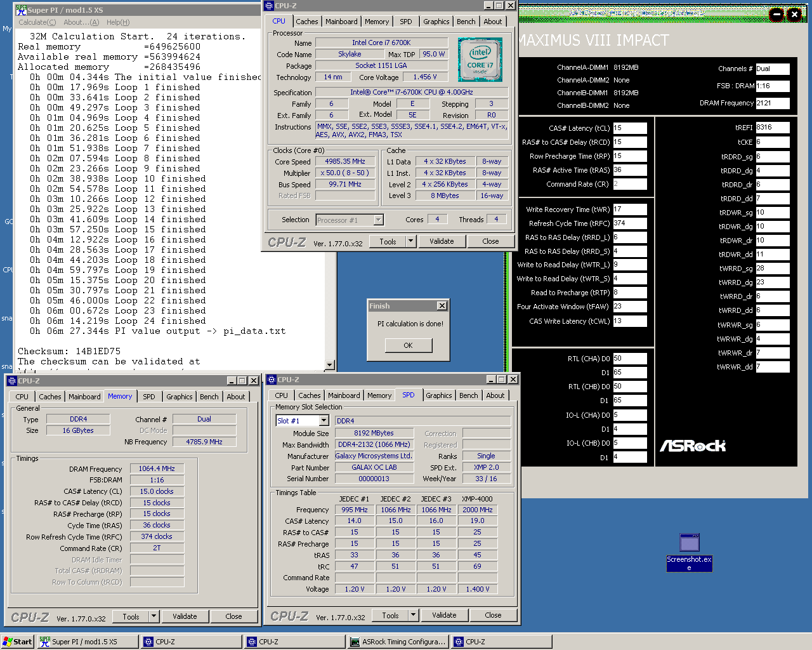The width and height of the screenshot is (812, 650).
Task: Click the Refresh Cycle Time (tRFC) field
Action: click(630, 223)
